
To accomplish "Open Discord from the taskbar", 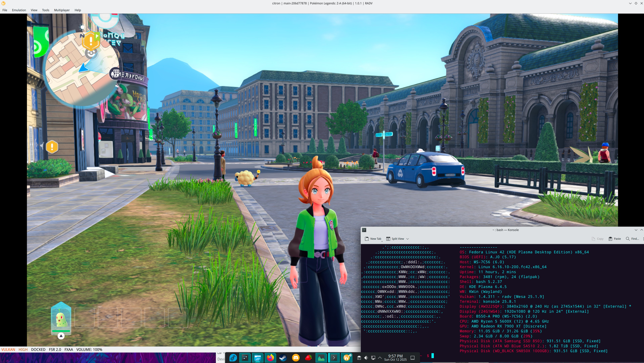I will [x=296, y=358].
